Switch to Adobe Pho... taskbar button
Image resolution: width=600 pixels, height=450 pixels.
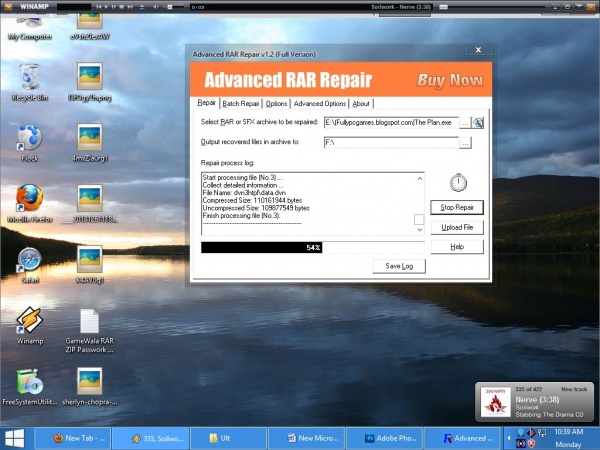tap(385, 439)
